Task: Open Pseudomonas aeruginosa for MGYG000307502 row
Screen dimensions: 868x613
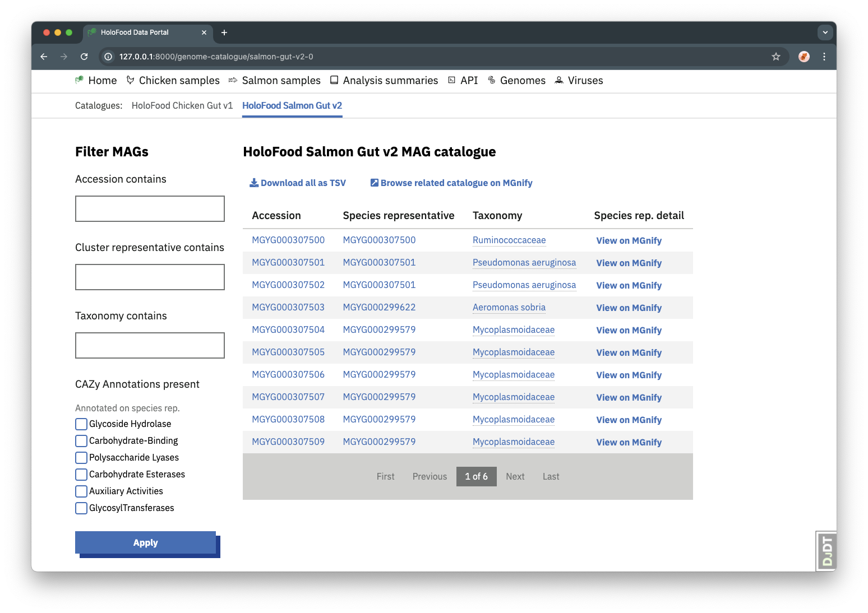Action: 524,285
